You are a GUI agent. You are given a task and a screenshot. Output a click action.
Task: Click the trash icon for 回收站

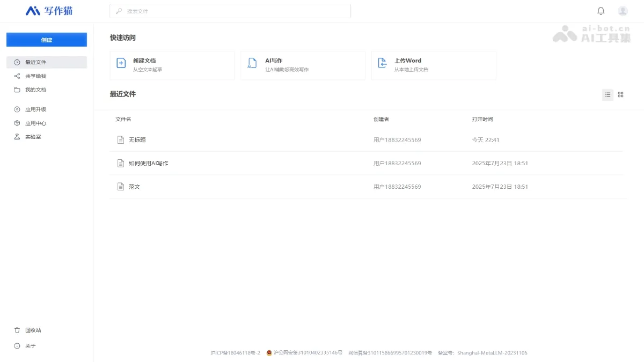click(17, 330)
